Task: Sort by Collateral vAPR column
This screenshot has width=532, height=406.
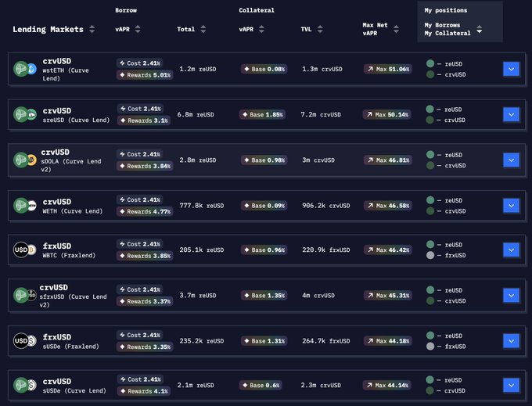Action: pos(261,29)
